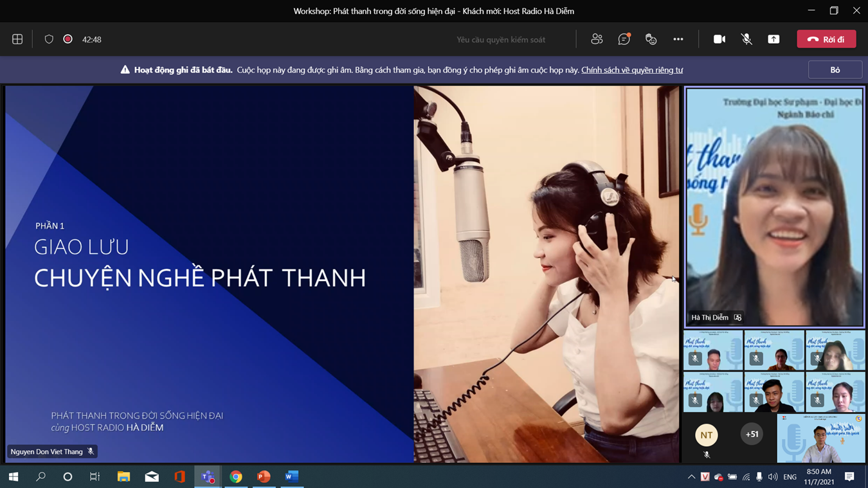This screenshot has width=868, height=488.
Task: Switch to Word on the taskbar
Action: tap(292, 476)
